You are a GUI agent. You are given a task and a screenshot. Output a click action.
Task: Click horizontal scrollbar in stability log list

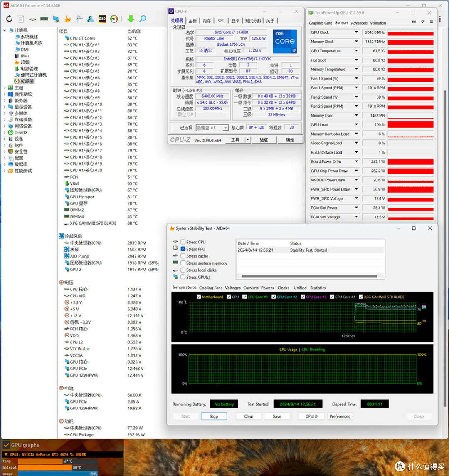(x=309, y=276)
